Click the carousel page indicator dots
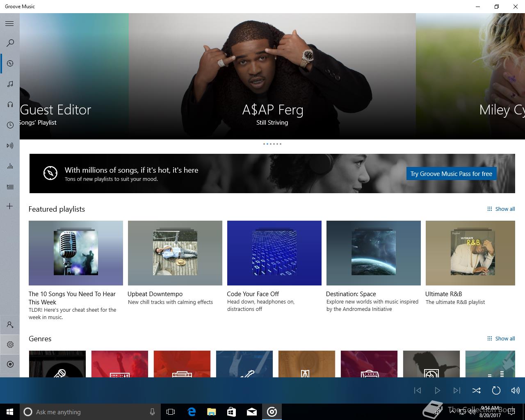 (x=272, y=144)
